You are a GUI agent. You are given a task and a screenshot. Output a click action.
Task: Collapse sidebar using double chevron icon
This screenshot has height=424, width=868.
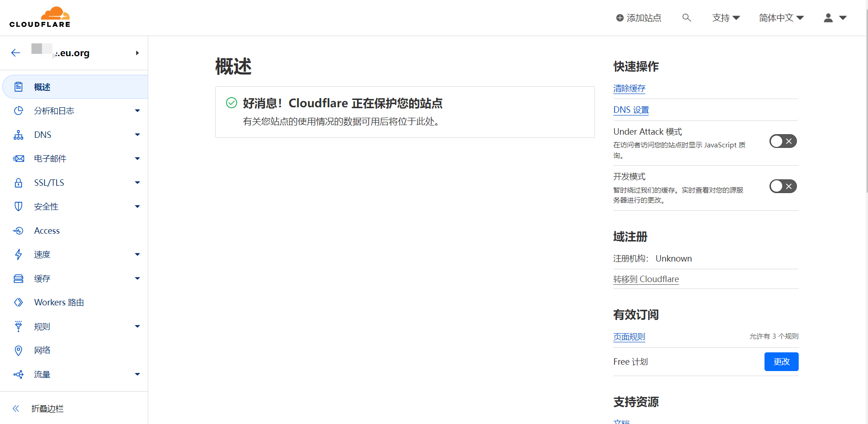pos(16,408)
